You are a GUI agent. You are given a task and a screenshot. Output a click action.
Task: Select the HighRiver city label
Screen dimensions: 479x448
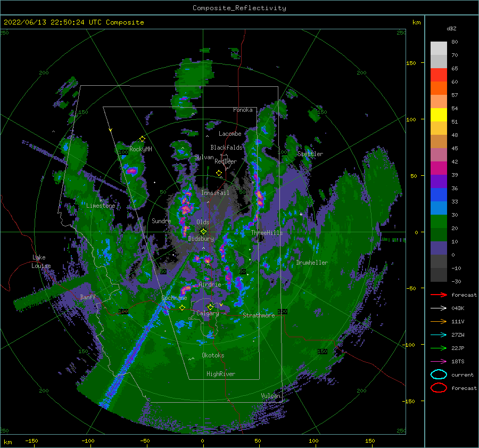(x=221, y=374)
